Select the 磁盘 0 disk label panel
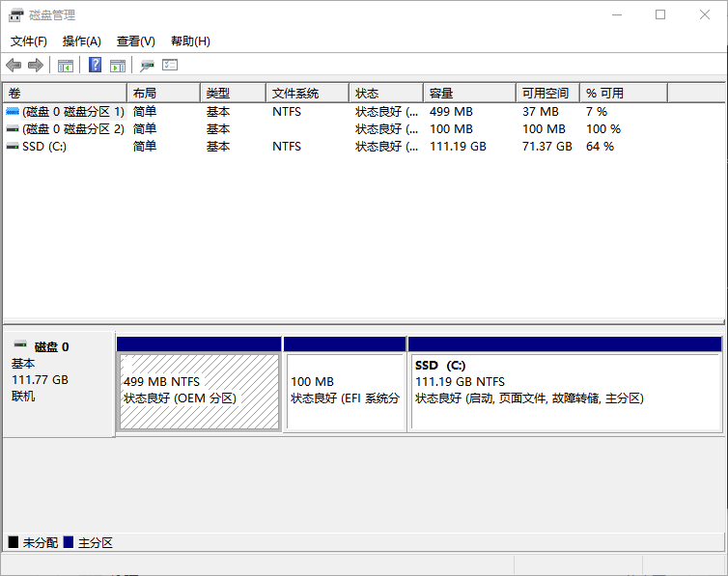The image size is (728, 576). (x=59, y=384)
